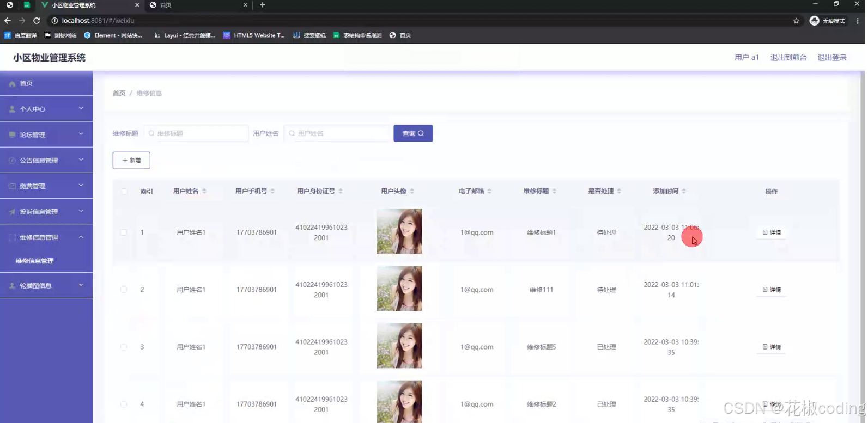
Task: Click the browser address bar
Action: coord(420,21)
